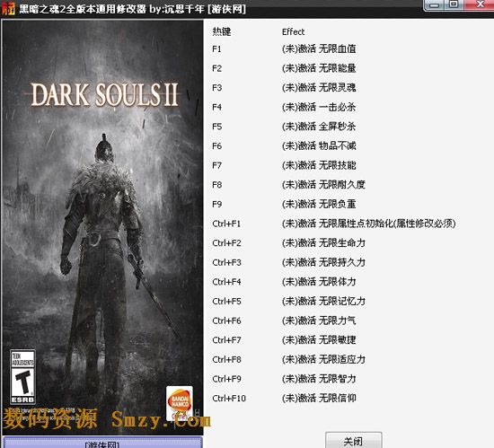
Task: Click the [游侠网] link bar below cover
Action: 102,443
